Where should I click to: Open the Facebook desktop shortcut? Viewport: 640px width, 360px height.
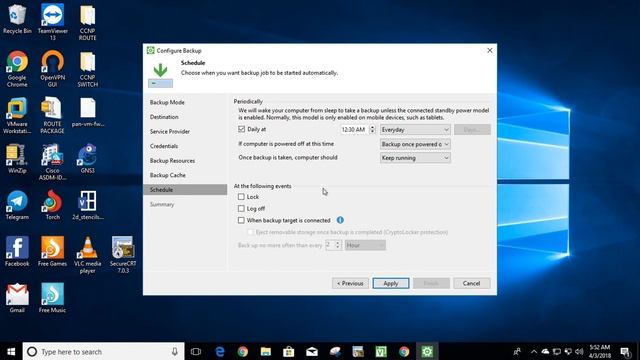coord(17,252)
